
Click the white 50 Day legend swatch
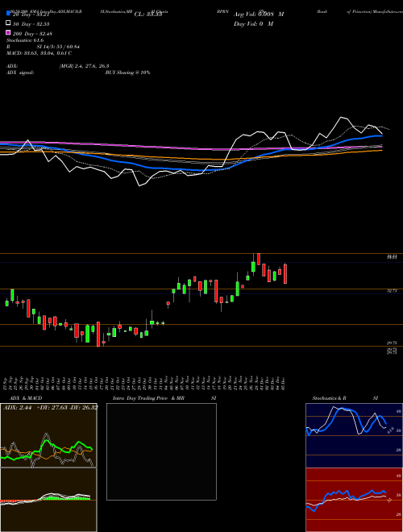coord(8,23)
